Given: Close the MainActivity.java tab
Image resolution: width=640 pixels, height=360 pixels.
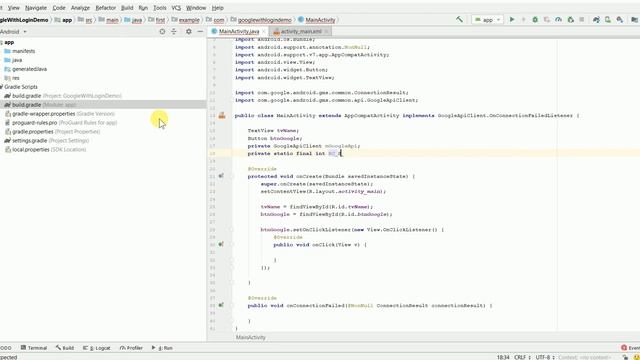Looking at the screenshot, I should pyautogui.click(x=264, y=31).
